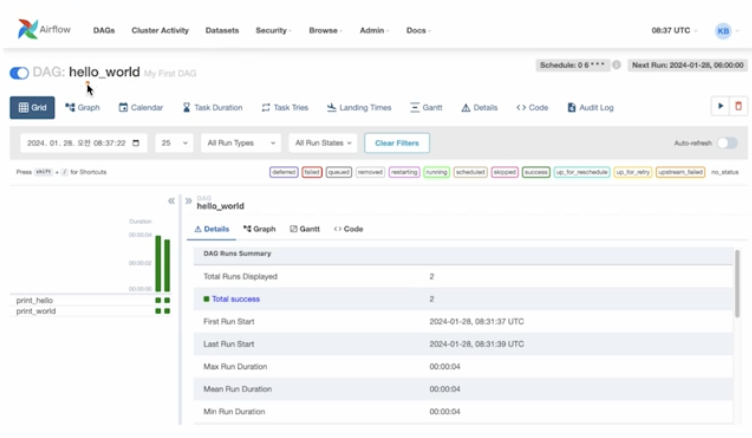Open Cluster Activity page

(160, 30)
